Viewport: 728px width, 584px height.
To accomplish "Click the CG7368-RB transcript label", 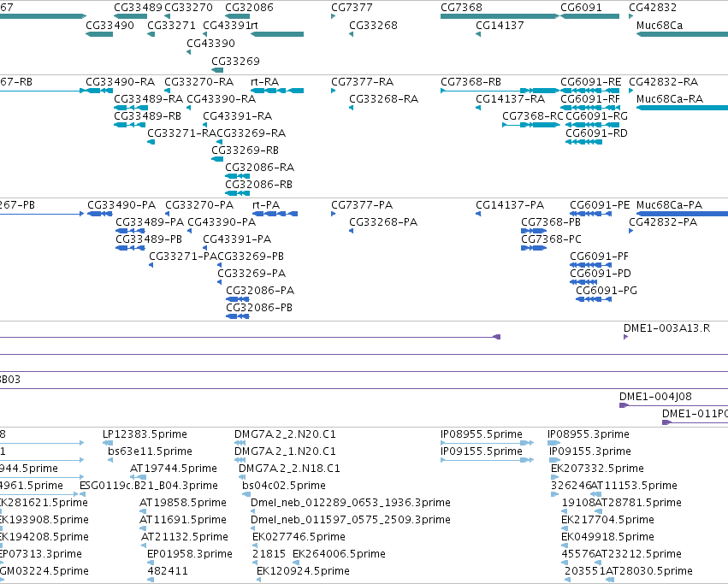I will point(471,82).
